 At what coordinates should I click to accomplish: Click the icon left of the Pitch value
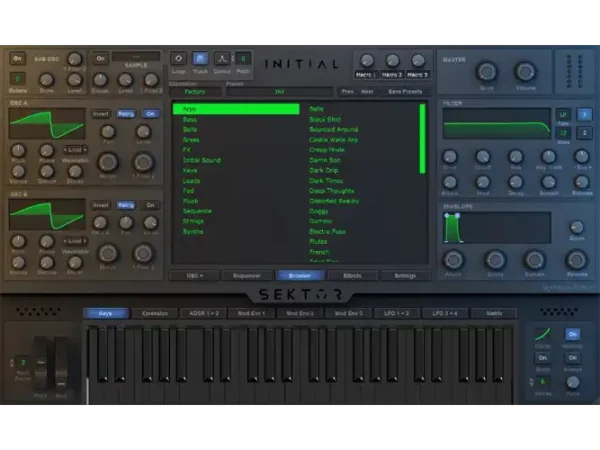(222, 59)
